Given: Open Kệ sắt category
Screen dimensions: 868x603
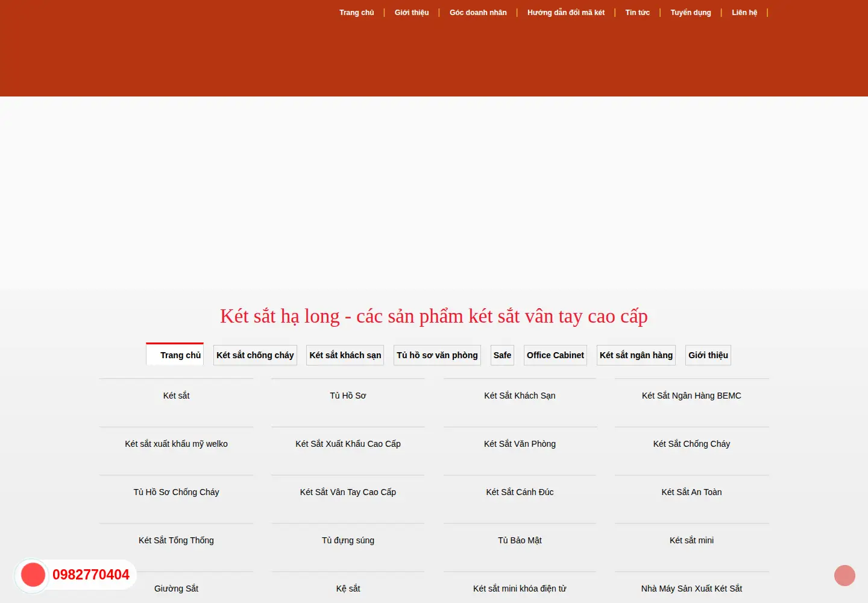Looking at the screenshot, I should click(x=348, y=589).
